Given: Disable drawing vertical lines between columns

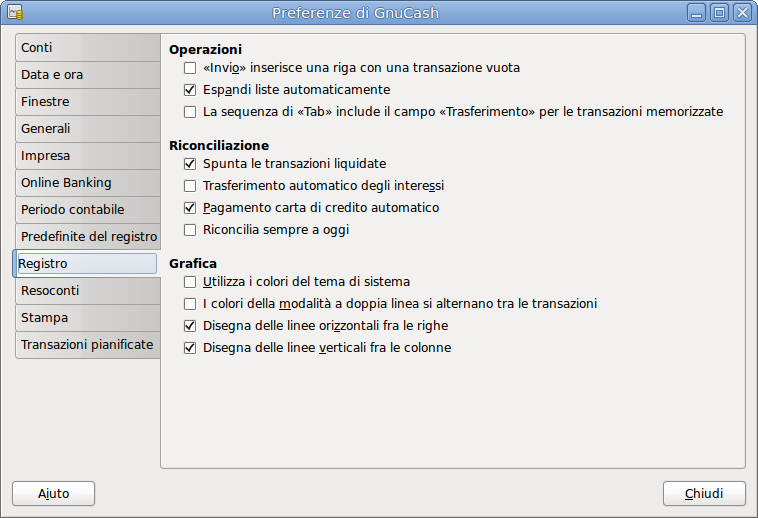Looking at the screenshot, I should 190,348.
